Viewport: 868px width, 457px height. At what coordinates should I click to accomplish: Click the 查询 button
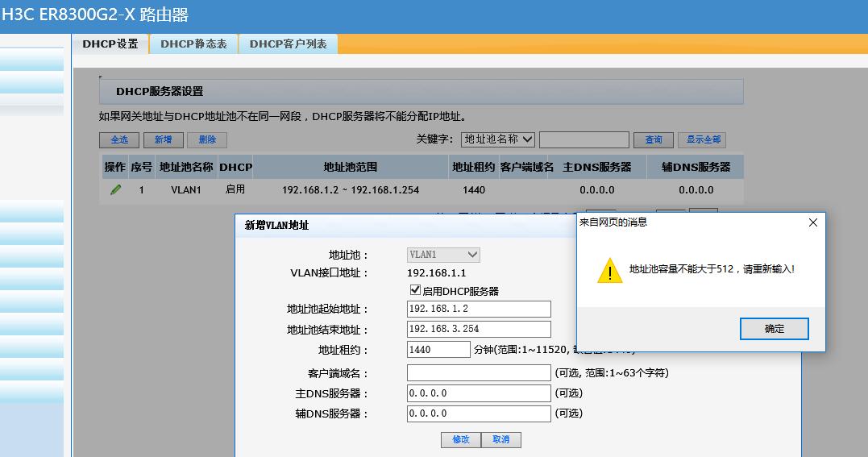653,139
